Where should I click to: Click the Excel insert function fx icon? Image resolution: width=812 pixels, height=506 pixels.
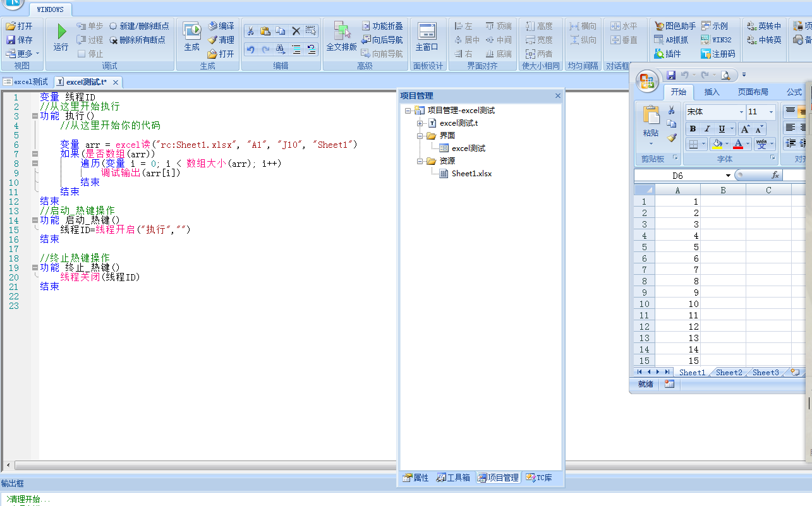coord(775,175)
